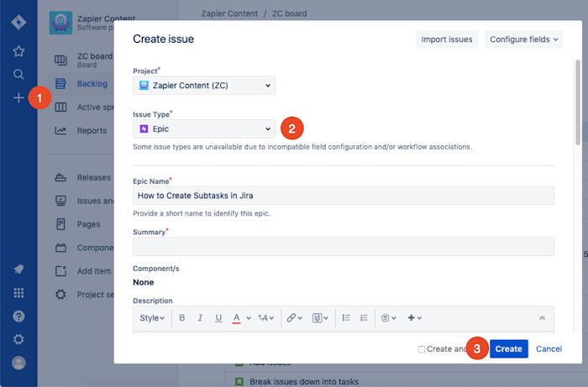Image resolution: width=588 pixels, height=387 pixels.
Task: Open the attachment dropdown
Action: coord(320,317)
